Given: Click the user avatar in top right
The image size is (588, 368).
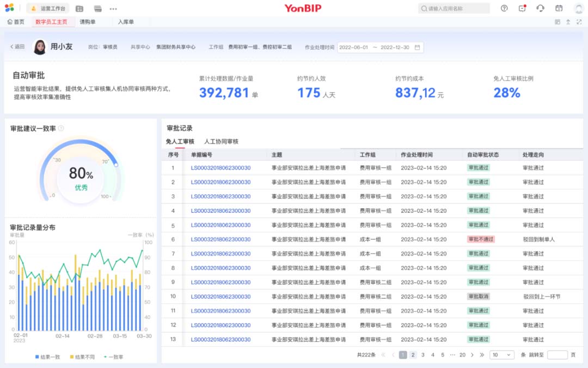Looking at the screenshot, I should (579, 8).
